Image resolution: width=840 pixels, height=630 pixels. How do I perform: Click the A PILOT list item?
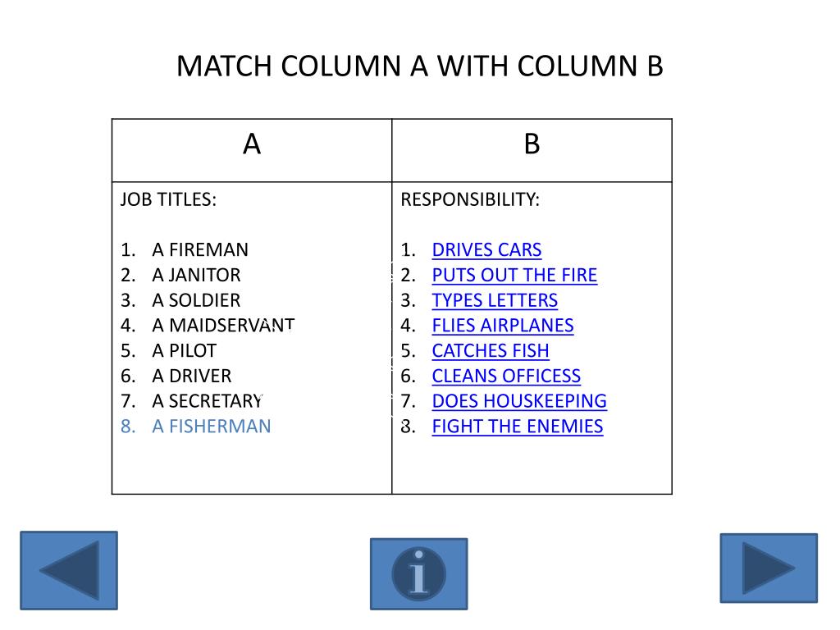[x=184, y=350]
